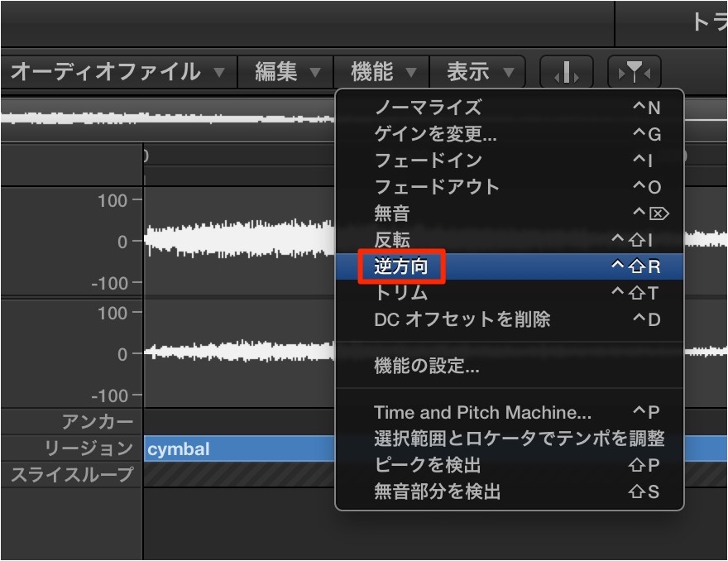Select DC オフセットを削除 entry
Screen dimensions: 728x561
pos(510,319)
